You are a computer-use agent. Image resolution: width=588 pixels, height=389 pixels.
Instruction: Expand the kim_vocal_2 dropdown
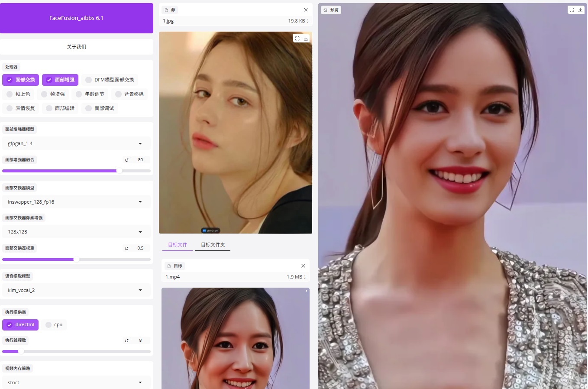click(x=77, y=290)
